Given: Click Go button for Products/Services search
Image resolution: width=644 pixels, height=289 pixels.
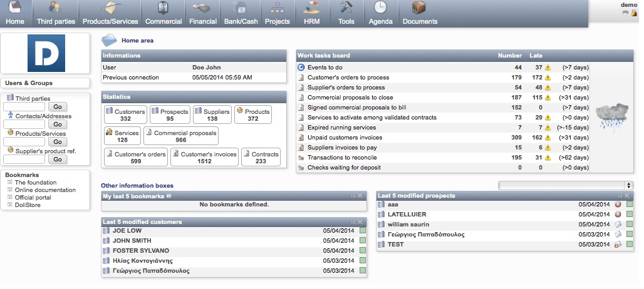Looking at the screenshot, I should [x=58, y=142].
